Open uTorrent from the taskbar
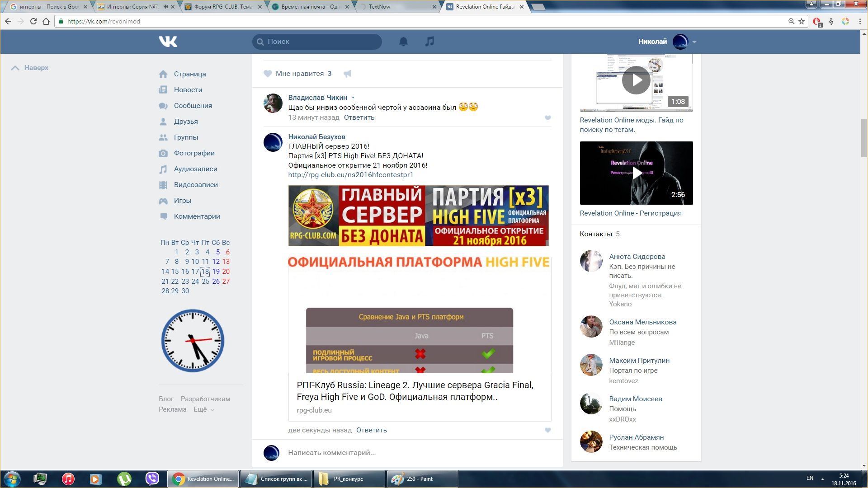 pyautogui.click(x=124, y=479)
